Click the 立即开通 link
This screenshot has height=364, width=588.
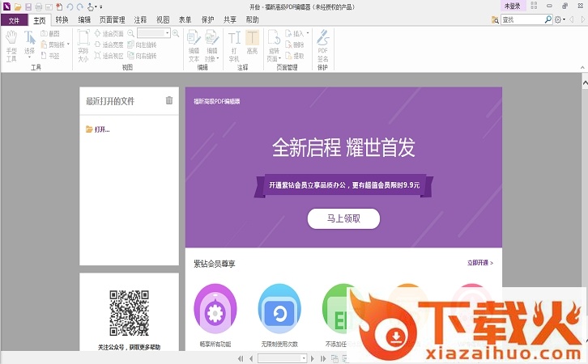(480, 263)
